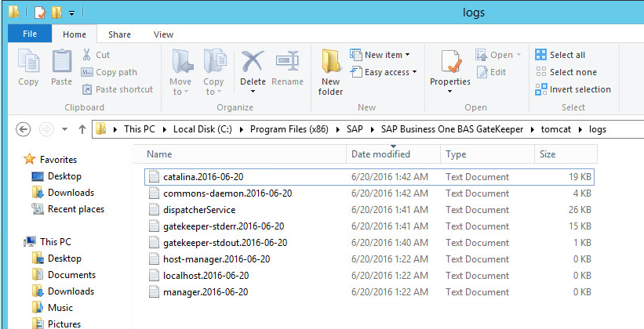Expand the Delete options arrow
The width and height of the screenshot is (644, 329).
(253, 91)
